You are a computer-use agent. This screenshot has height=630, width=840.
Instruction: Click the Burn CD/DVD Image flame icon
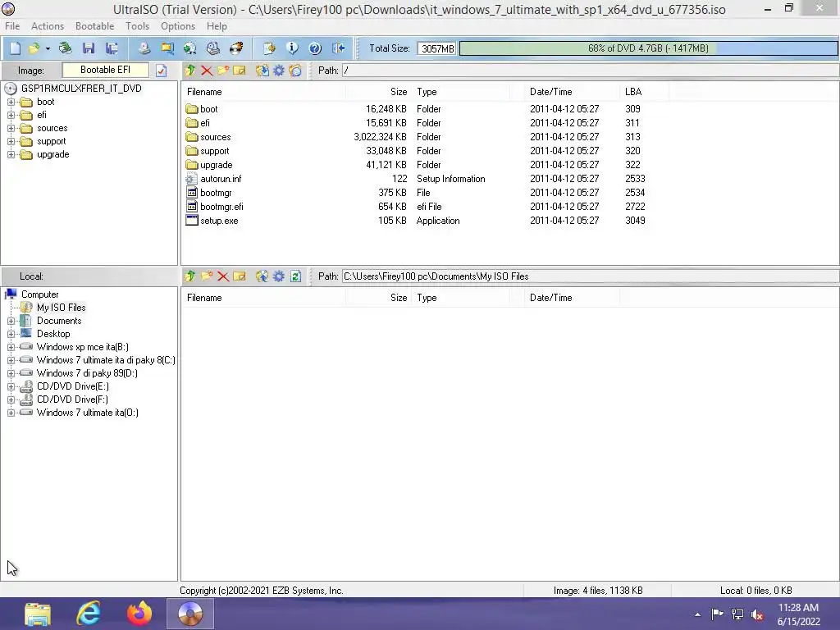pos(236,48)
